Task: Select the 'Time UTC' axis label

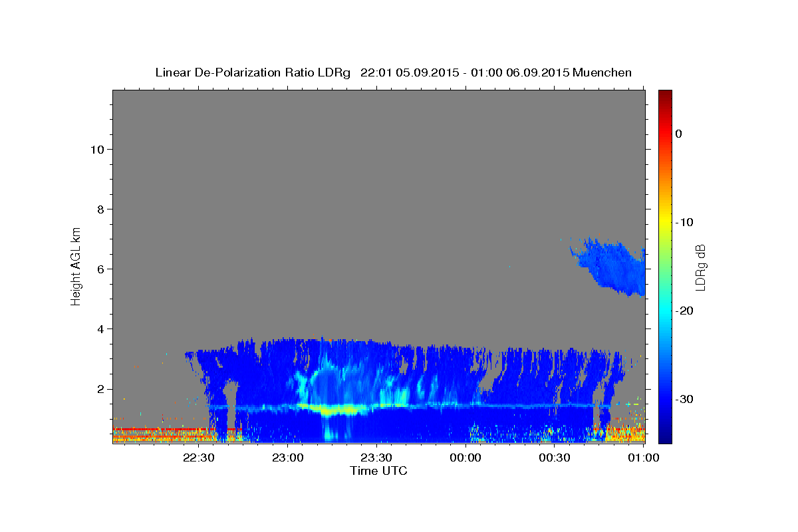Action: pyautogui.click(x=378, y=471)
